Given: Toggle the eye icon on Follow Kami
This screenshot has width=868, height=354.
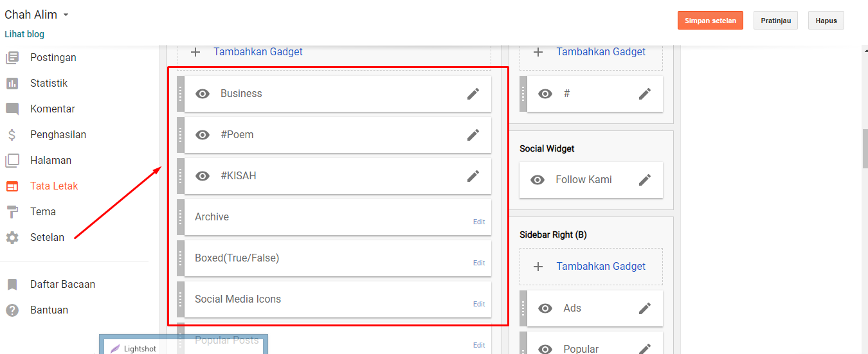Looking at the screenshot, I should (x=538, y=180).
